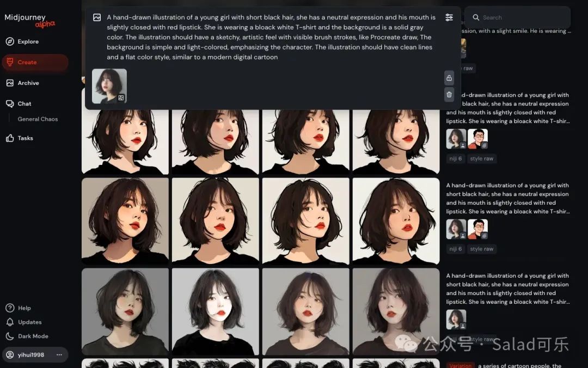Click the 'style raw' tag beside the top image row

[x=481, y=158]
